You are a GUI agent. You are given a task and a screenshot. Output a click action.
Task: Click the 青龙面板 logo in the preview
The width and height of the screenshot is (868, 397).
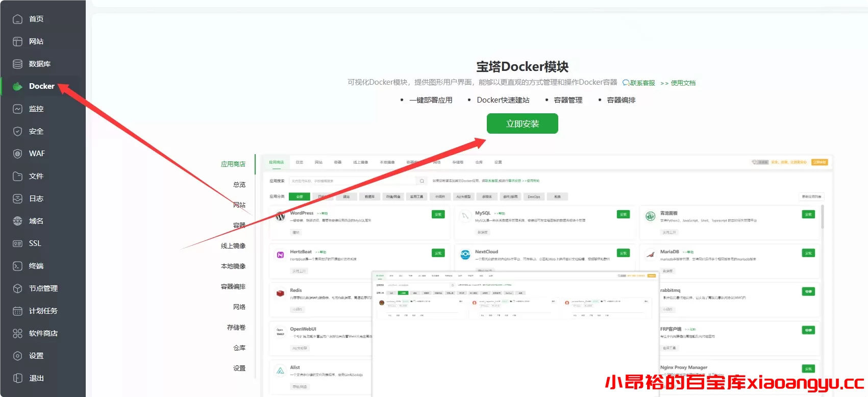tap(650, 216)
